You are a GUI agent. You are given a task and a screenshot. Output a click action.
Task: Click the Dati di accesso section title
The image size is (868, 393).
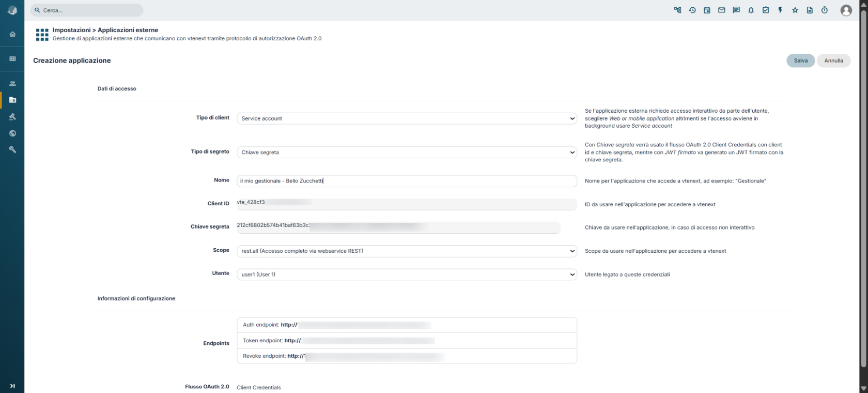[x=117, y=89]
